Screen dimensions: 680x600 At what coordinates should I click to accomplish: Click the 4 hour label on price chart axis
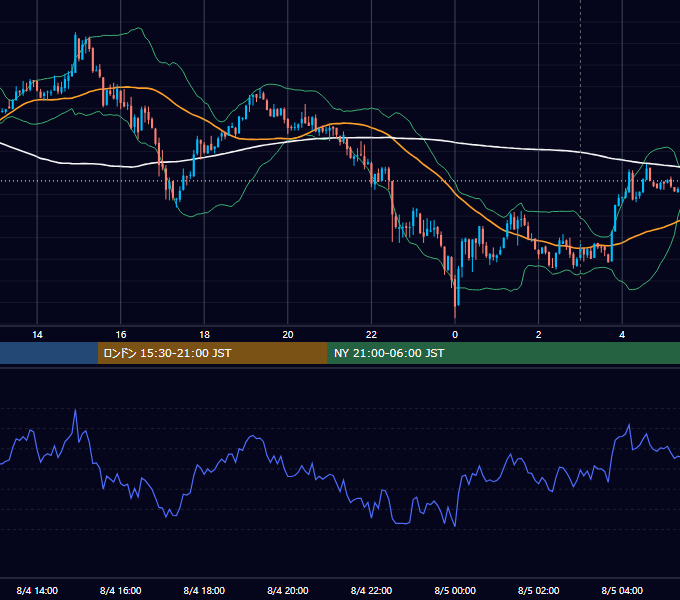coord(622,335)
